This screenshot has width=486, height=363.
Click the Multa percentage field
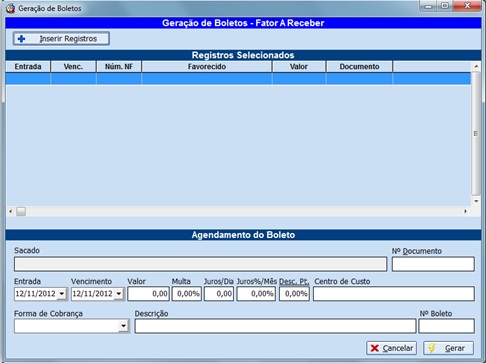click(x=187, y=294)
